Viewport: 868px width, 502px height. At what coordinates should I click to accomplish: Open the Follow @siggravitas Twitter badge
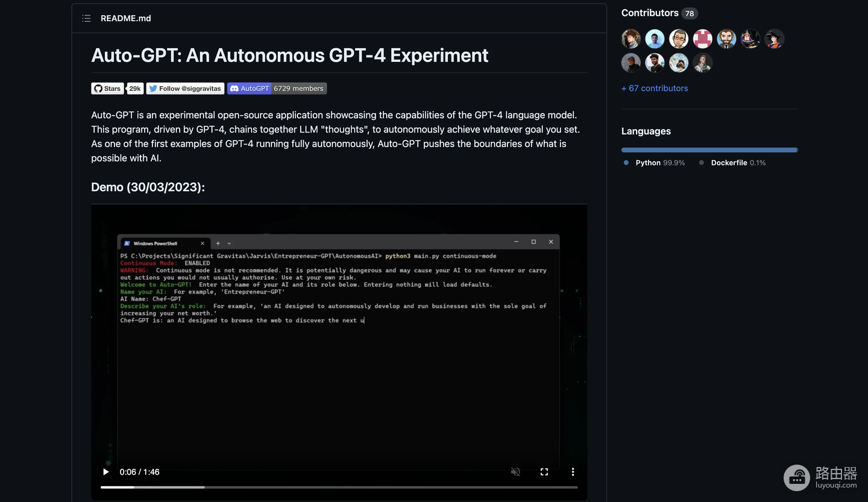pyautogui.click(x=185, y=89)
